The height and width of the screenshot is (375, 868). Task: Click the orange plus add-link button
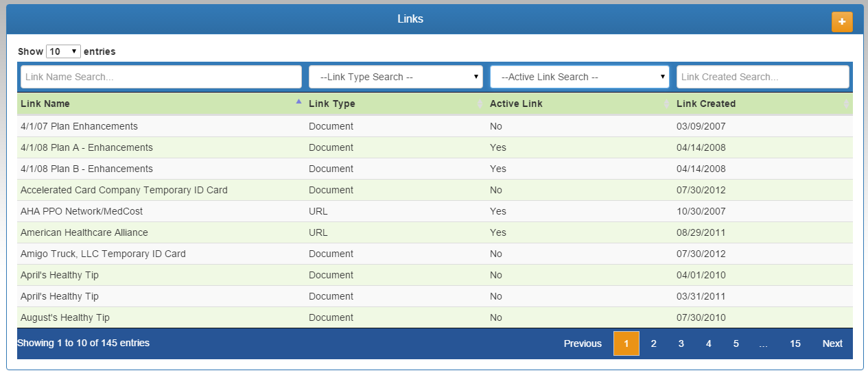click(842, 22)
